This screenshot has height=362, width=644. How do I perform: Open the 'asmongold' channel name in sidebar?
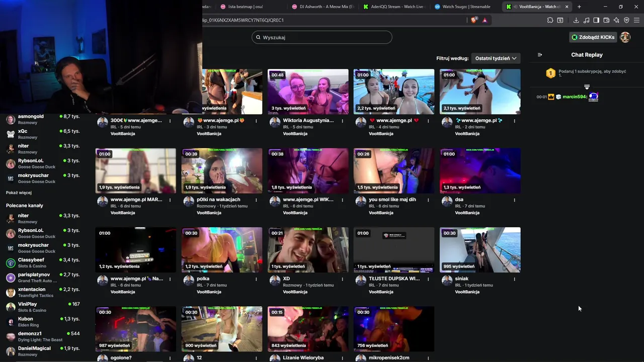31,117
